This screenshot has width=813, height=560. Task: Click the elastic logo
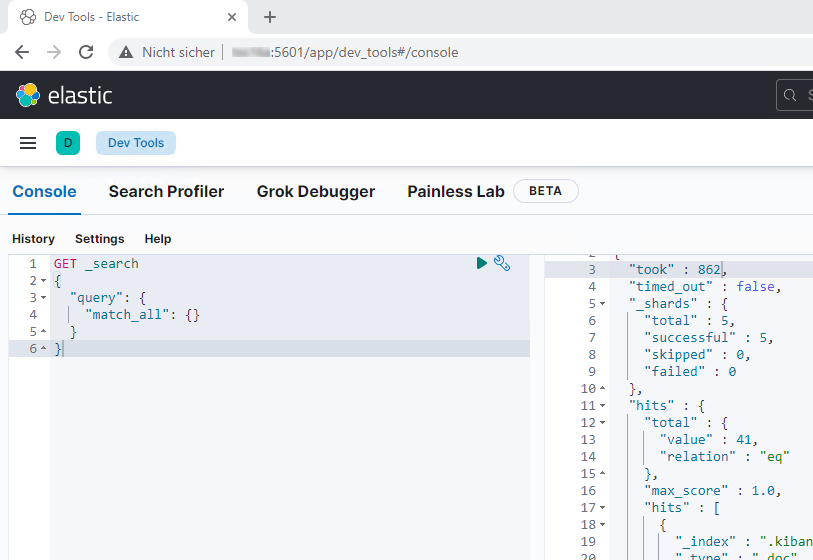tap(64, 95)
